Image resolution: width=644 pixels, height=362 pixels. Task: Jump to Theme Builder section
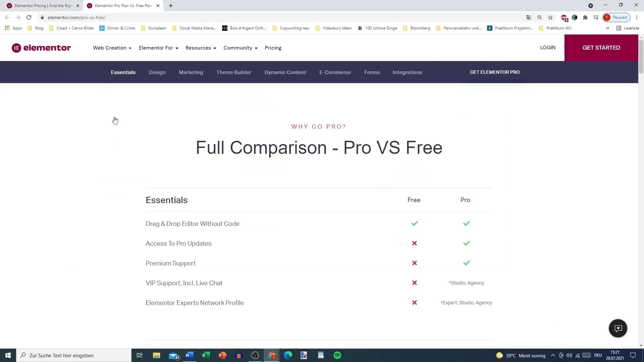(234, 72)
